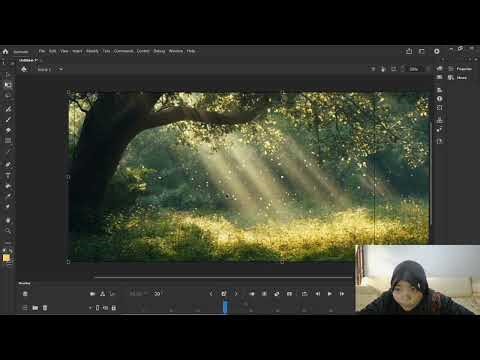Open the Scene 1 dropdown
Viewport: 480px width, 360px height.
coord(60,69)
